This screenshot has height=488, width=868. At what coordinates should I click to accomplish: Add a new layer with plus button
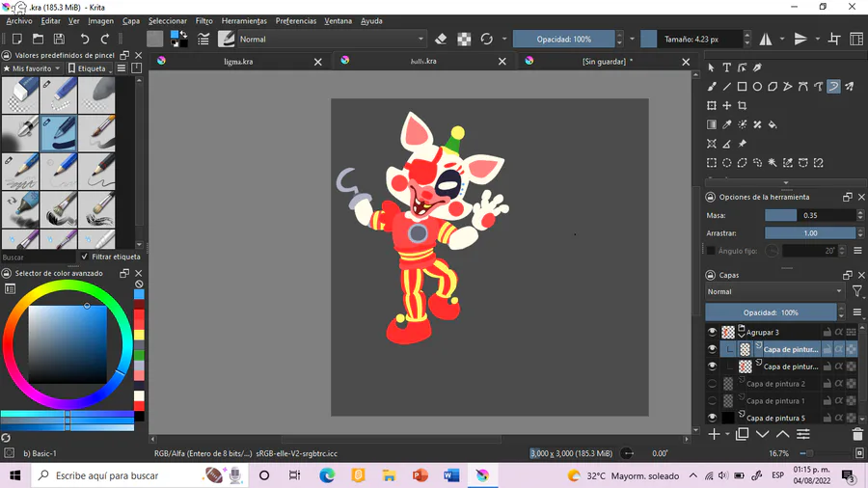[714, 434]
